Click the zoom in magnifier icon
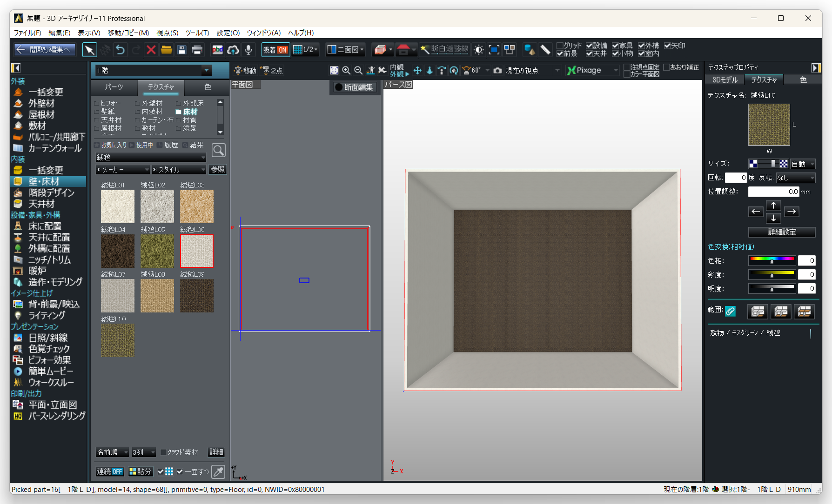The image size is (832, 504). point(346,70)
